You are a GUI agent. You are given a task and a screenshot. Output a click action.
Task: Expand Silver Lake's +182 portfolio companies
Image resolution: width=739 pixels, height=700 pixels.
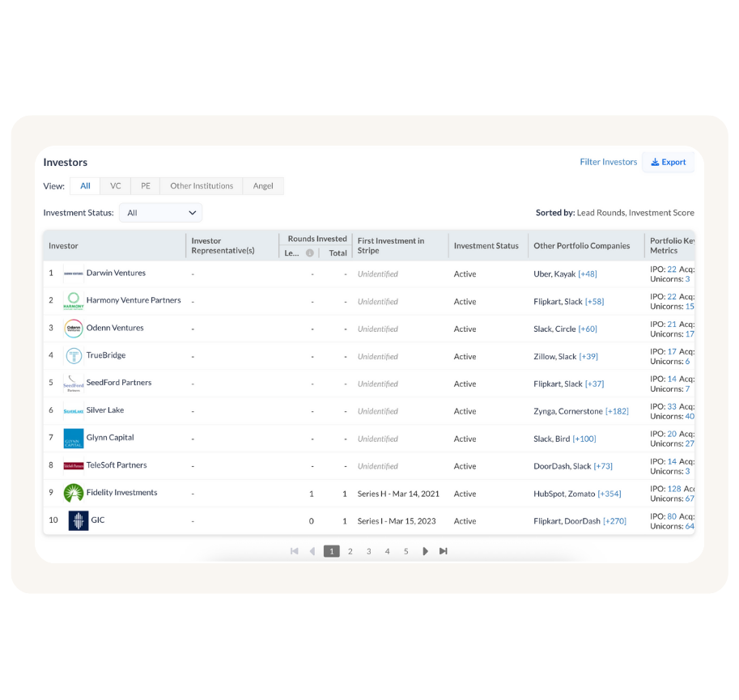[x=617, y=411]
